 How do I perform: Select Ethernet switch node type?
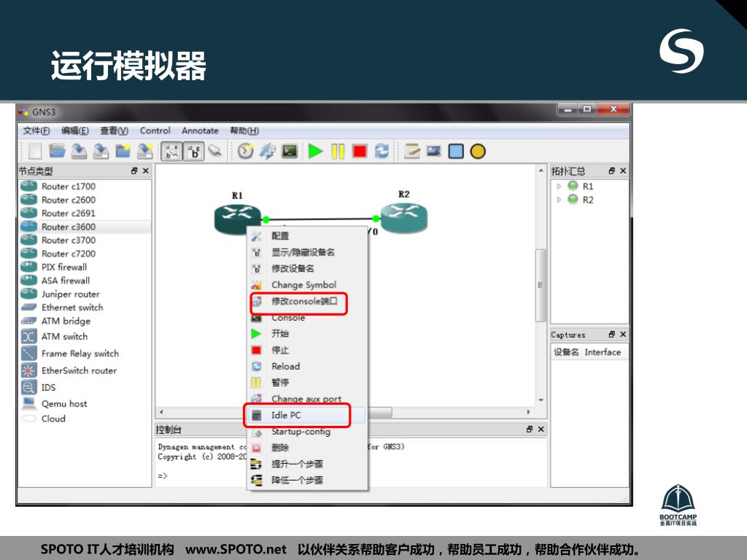tap(85, 308)
